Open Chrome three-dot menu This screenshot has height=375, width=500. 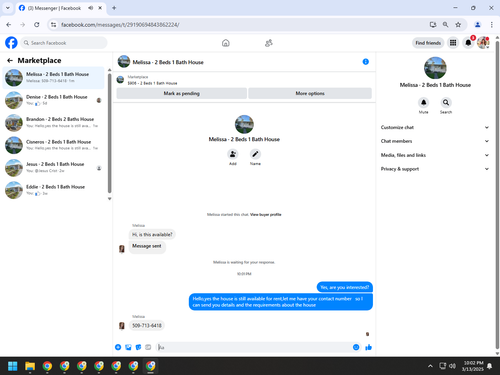pyautogui.click(x=492, y=25)
